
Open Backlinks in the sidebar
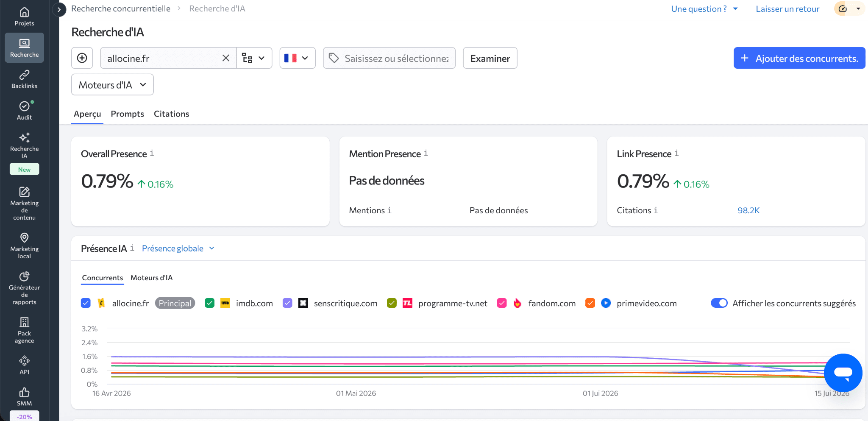[24, 79]
